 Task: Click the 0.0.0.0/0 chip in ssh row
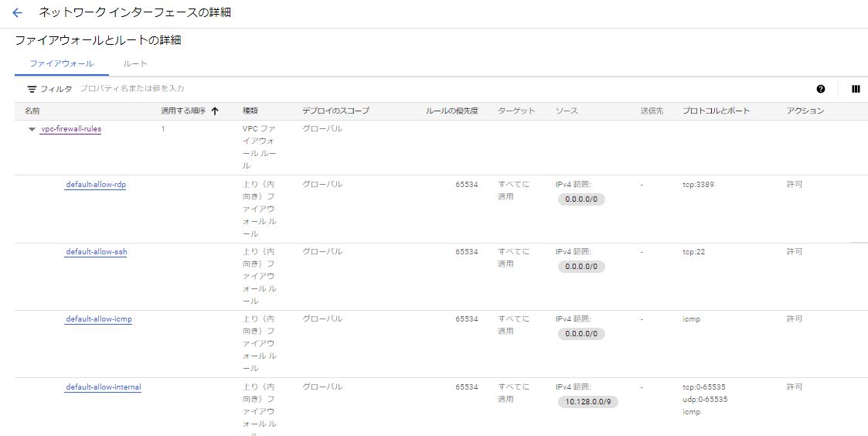click(581, 267)
